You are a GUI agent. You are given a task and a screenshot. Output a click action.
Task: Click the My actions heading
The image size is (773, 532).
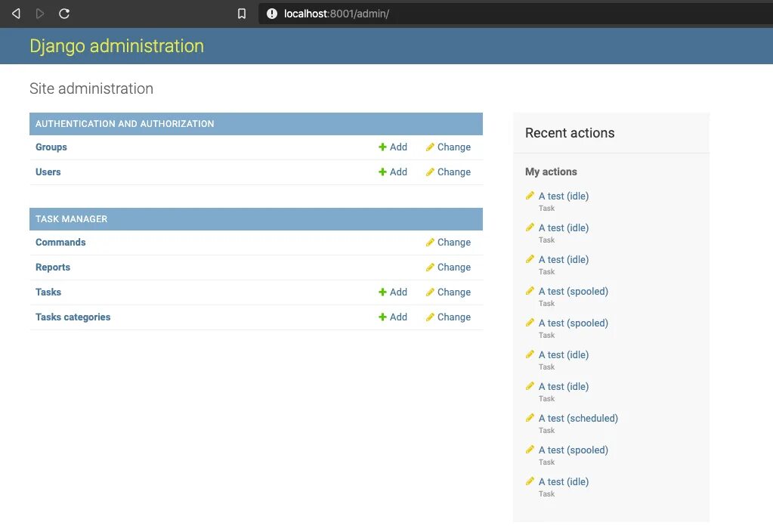point(551,172)
